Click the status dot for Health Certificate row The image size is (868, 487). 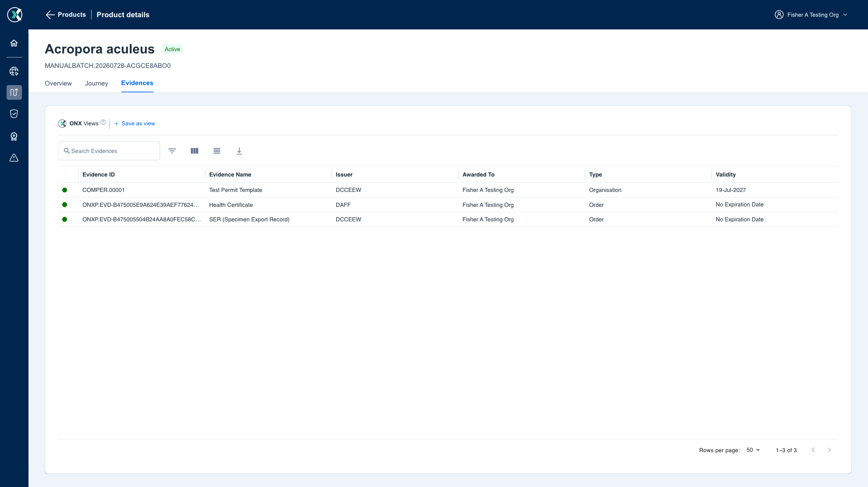pos(65,205)
